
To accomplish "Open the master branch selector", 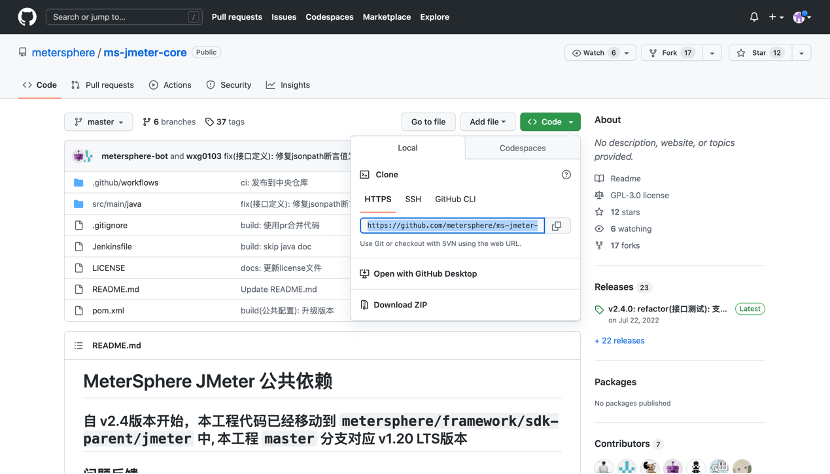I will (x=98, y=122).
